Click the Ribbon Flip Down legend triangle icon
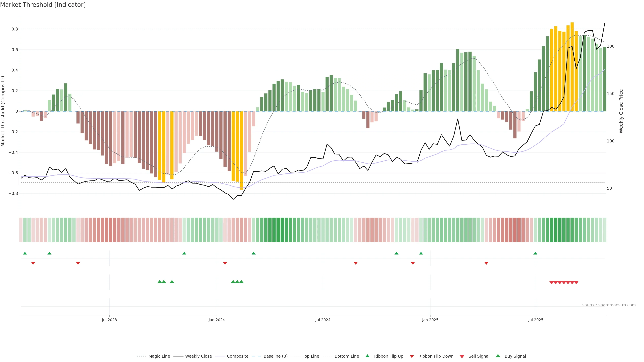Screen dimensions: 644x362 click(412, 356)
